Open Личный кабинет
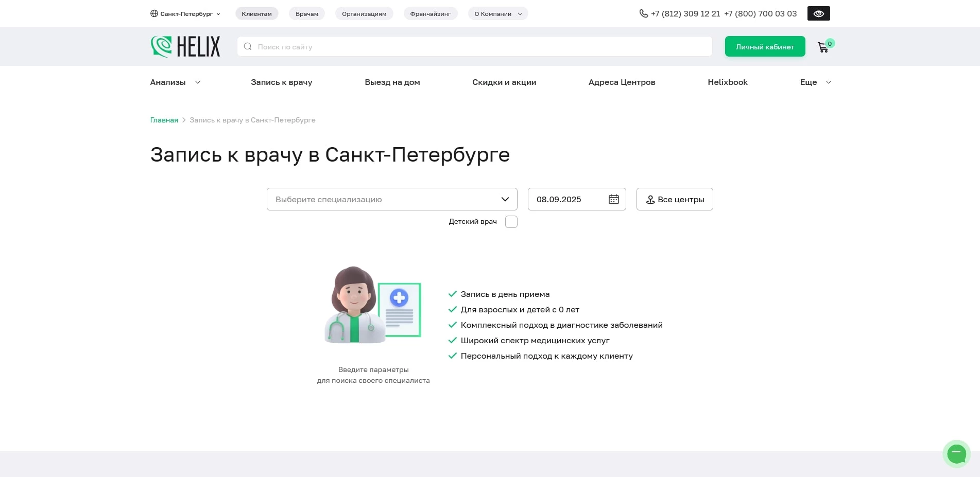 (x=765, y=46)
